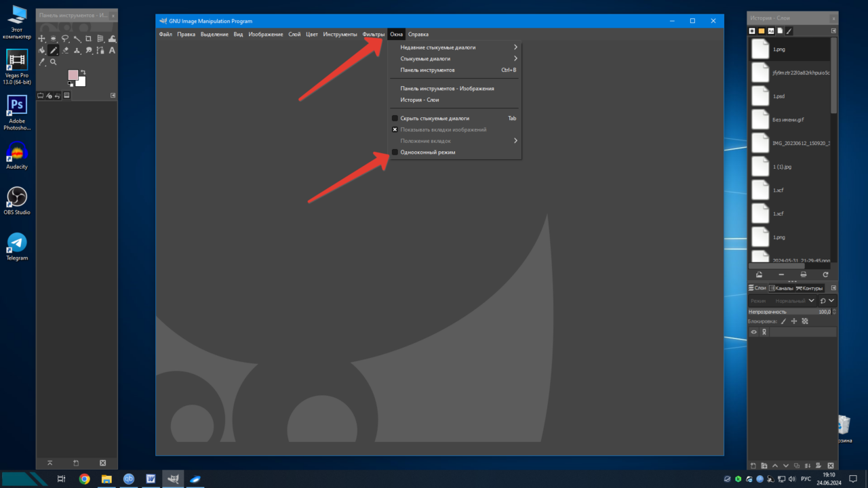This screenshot has height=488, width=868.
Task: Open Без имени.gif from document history
Action: pyautogui.click(x=787, y=120)
